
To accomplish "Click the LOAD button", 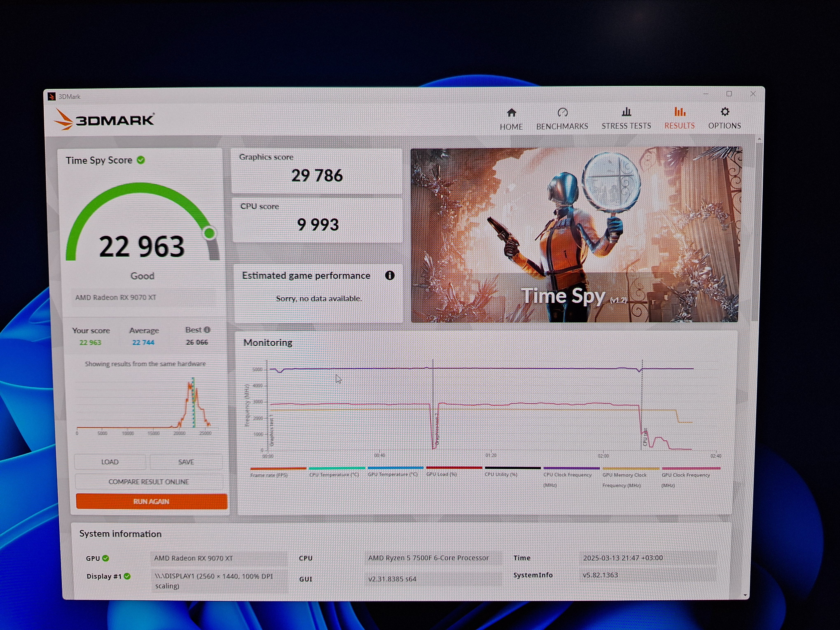I will (x=110, y=462).
